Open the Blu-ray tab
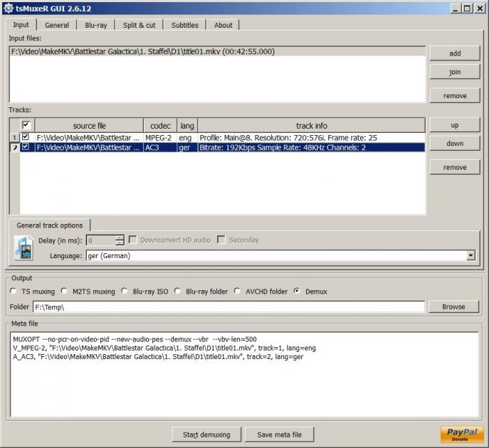 (x=96, y=25)
